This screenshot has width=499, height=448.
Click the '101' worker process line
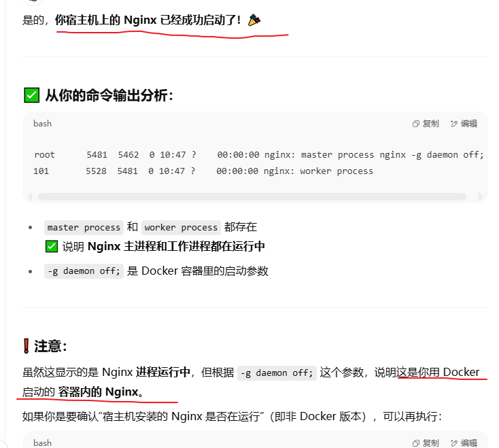click(x=203, y=171)
